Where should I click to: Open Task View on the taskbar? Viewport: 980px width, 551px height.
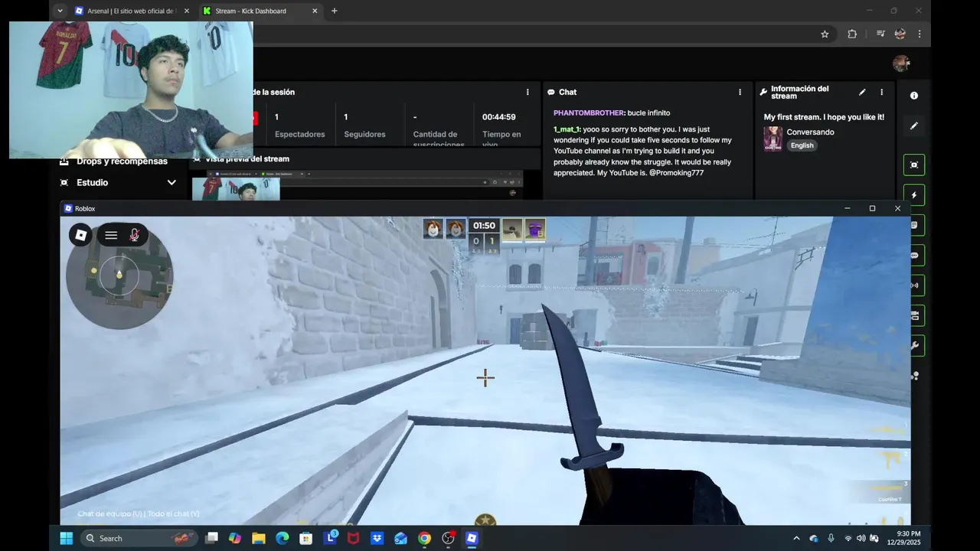click(x=211, y=538)
